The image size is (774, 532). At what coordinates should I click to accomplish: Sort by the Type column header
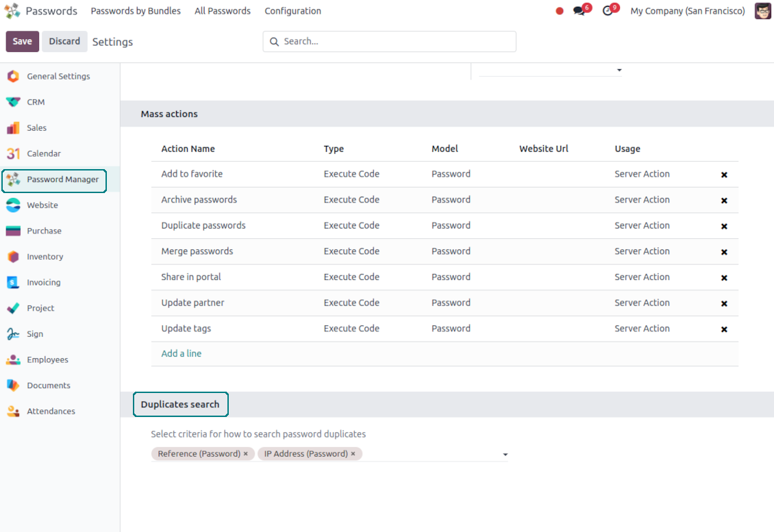pos(334,149)
